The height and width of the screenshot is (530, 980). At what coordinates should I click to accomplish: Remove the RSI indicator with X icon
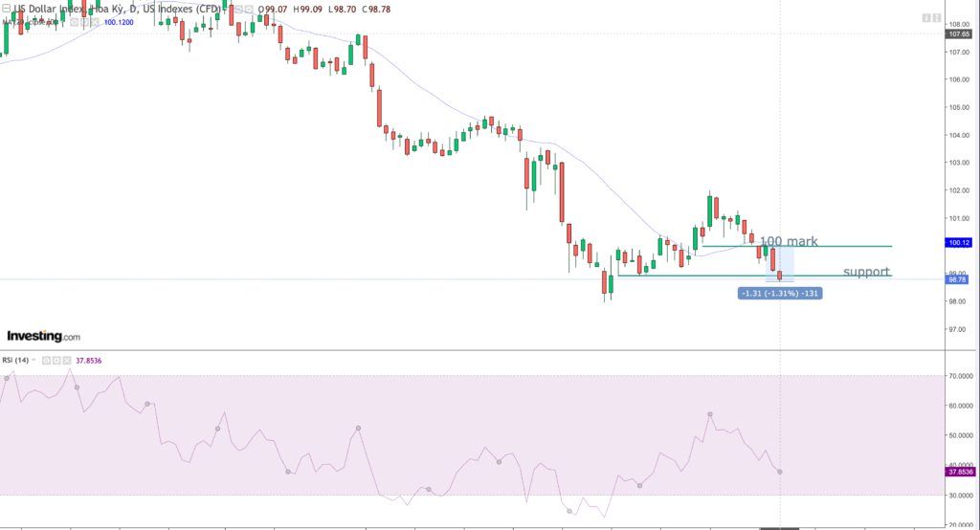pos(67,361)
